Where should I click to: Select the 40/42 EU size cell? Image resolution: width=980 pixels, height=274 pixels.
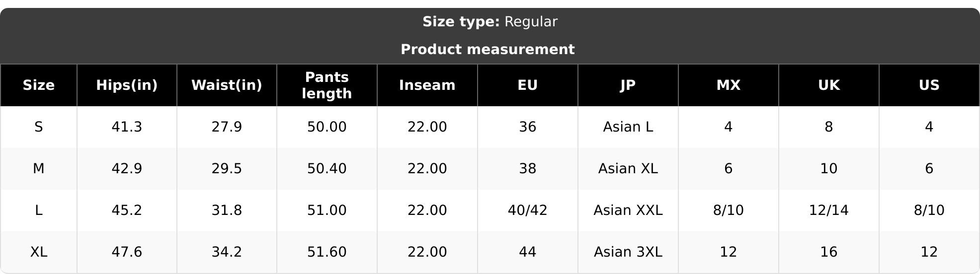coord(528,210)
